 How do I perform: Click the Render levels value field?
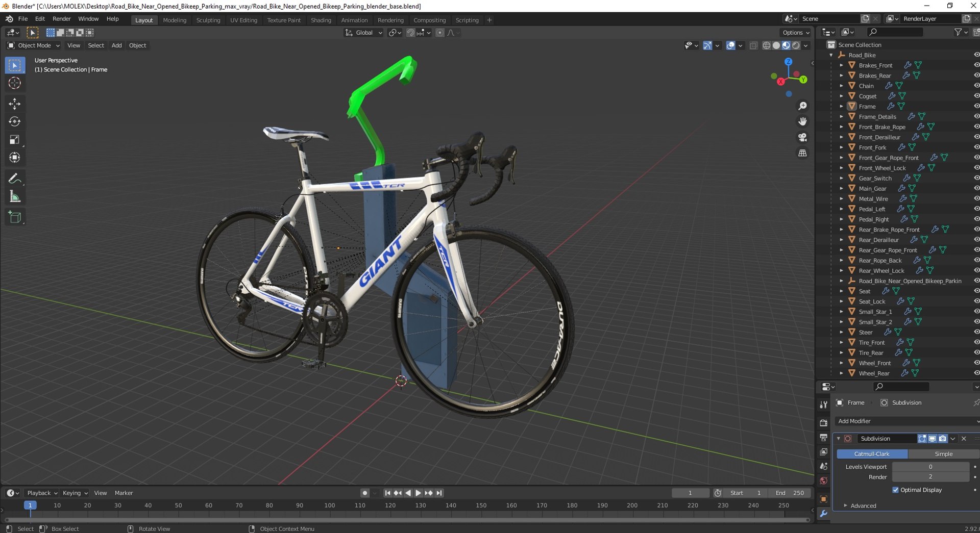coord(930,477)
